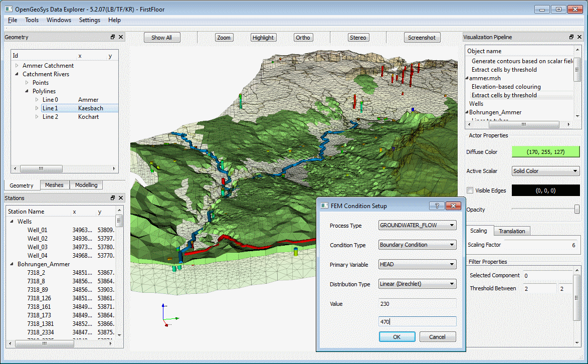This screenshot has width=588, height=364.
Task: Float the Visualization Pipeline panel
Action: tap(571, 37)
